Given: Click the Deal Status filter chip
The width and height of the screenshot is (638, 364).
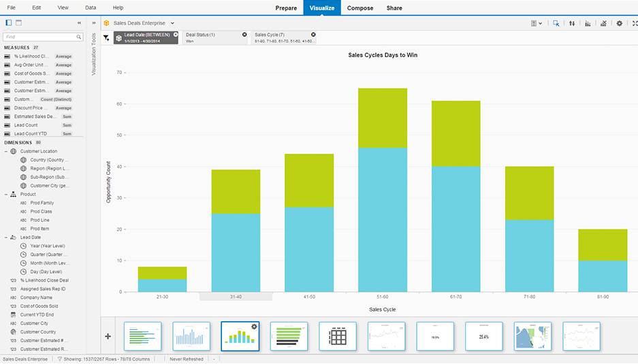Looking at the screenshot, I should [212, 37].
